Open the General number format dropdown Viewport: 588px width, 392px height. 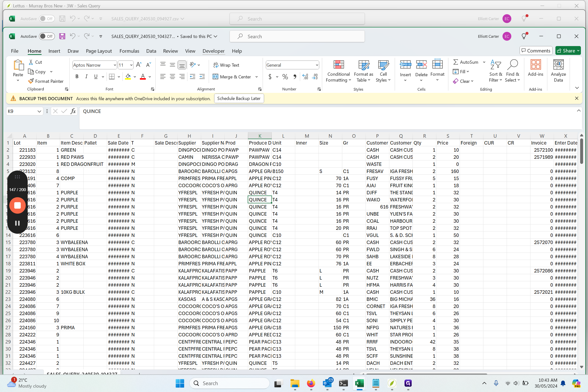[317, 65]
